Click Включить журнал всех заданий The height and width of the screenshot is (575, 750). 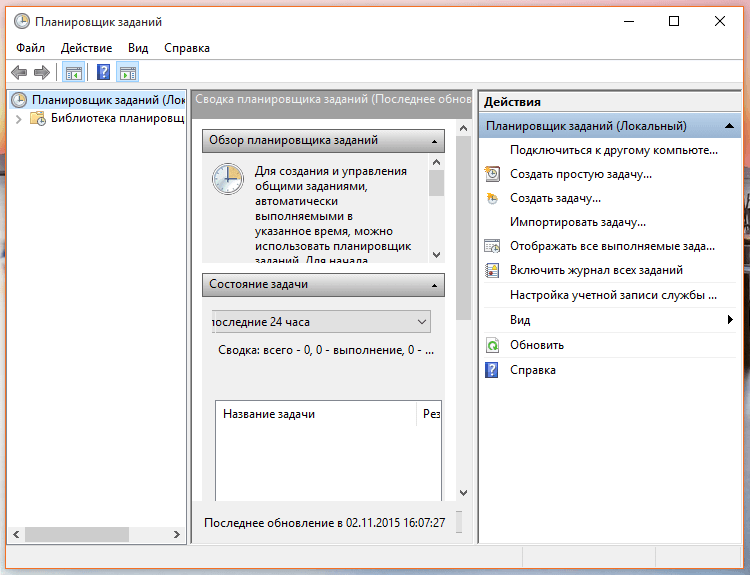pyautogui.click(x=596, y=270)
